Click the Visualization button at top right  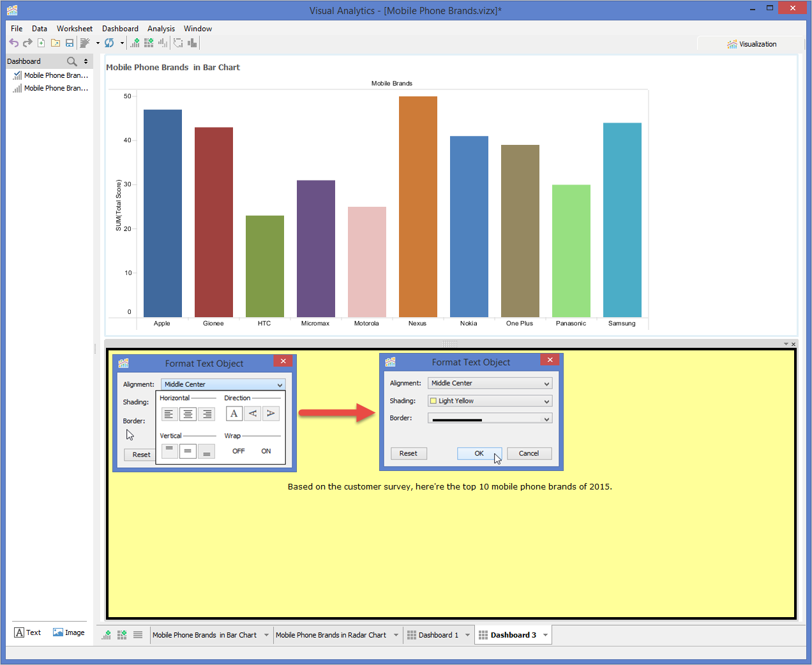tap(751, 44)
